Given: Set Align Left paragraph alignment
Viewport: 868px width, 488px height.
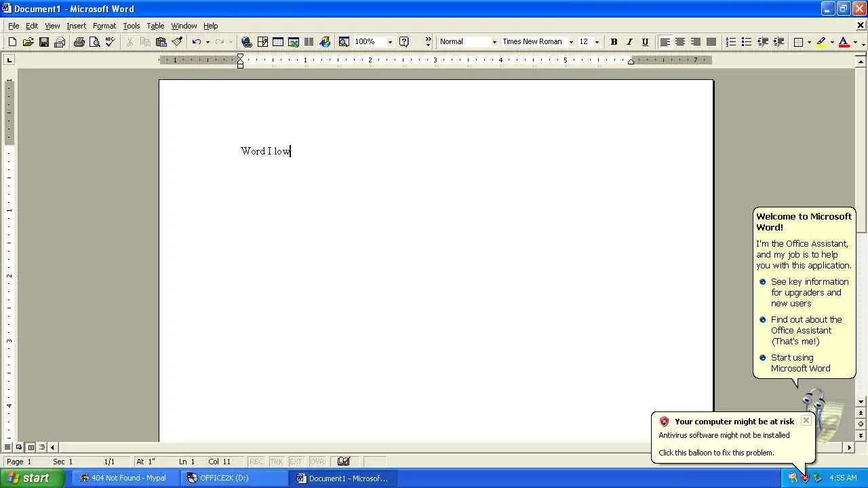Looking at the screenshot, I should click(665, 42).
